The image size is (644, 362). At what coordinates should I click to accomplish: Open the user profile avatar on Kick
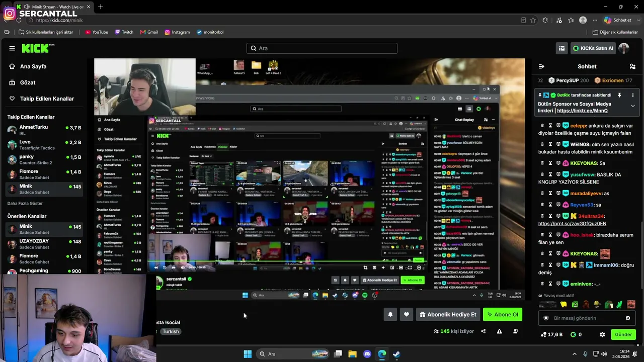(x=624, y=48)
